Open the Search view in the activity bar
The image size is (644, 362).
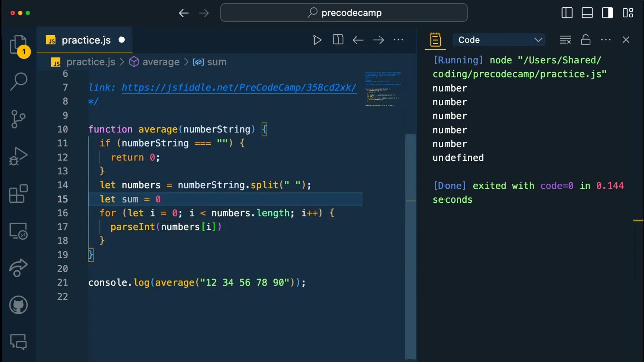(18, 81)
